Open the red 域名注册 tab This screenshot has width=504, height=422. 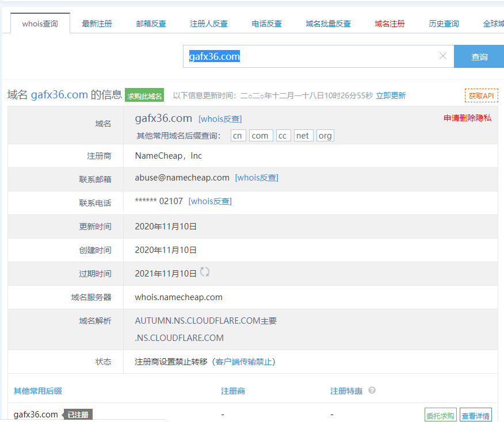pyautogui.click(x=390, y=24)
